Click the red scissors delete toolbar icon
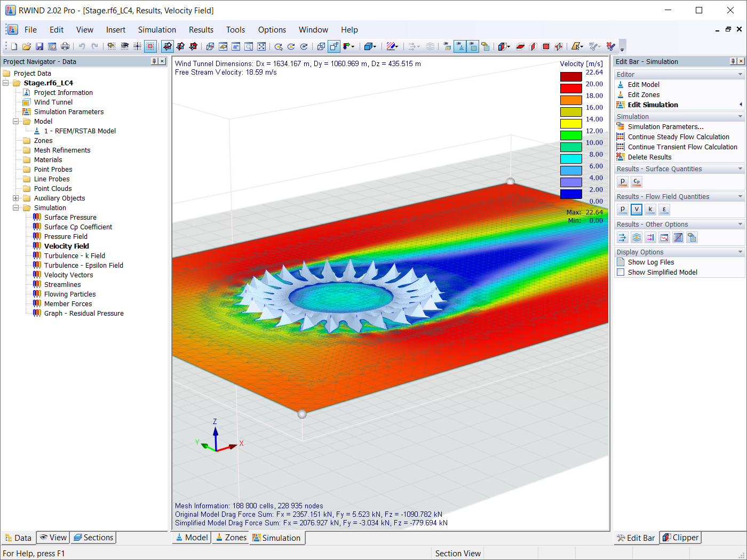747x560 pixels. (610, 46)
